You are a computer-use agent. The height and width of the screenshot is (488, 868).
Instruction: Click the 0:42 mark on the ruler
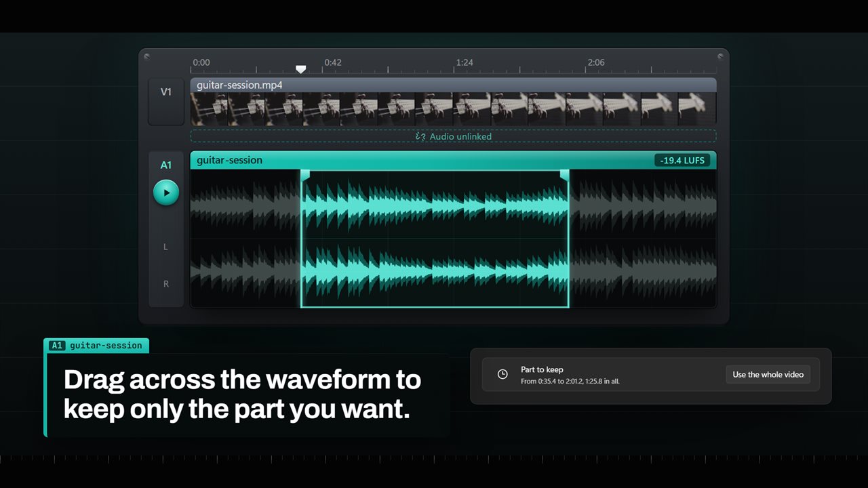[x=333, y=62]
